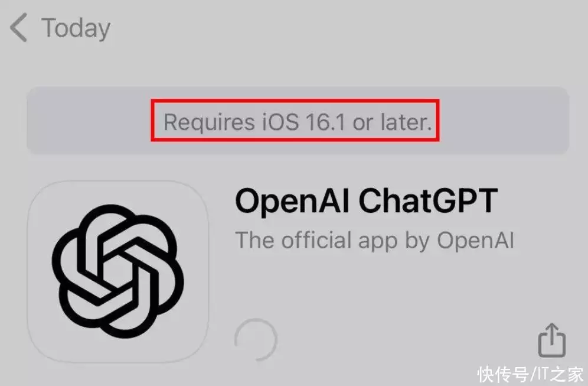
Task: Click the OpenAI knot logo artwork
Action: click(117, 271)
